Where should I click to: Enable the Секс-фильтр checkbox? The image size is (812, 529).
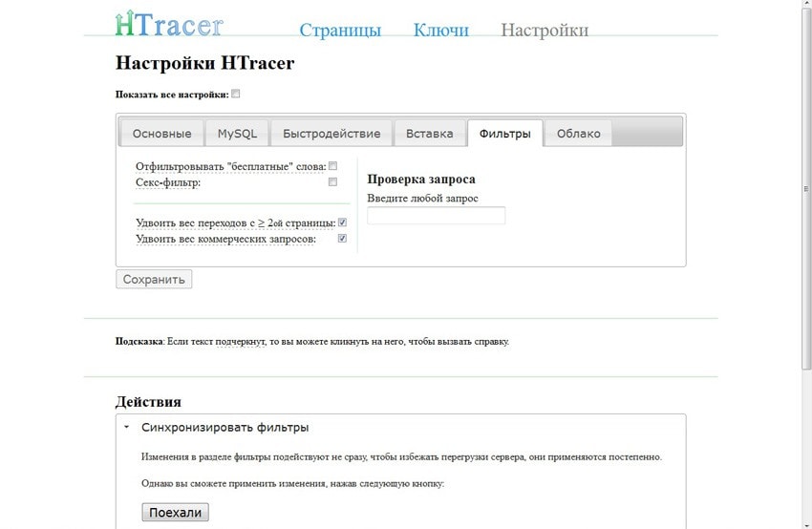[x=333, y=181]
